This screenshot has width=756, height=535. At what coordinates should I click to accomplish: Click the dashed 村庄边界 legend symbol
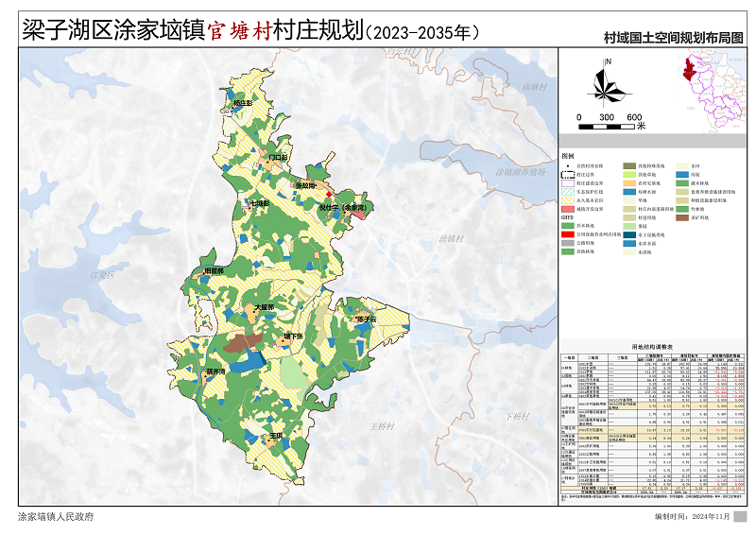pos(570,175)
